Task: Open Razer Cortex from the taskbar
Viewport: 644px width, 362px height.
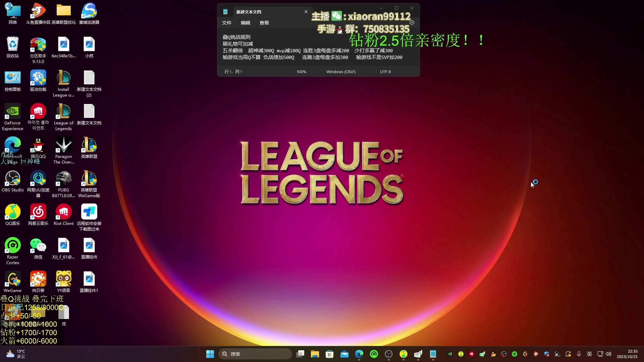Action: point(374,354)
